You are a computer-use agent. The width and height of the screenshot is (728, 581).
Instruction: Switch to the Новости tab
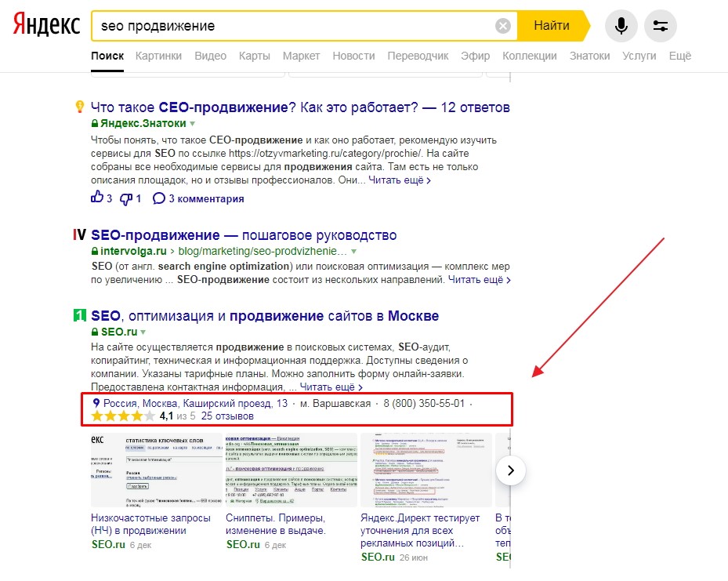(353, 56)
